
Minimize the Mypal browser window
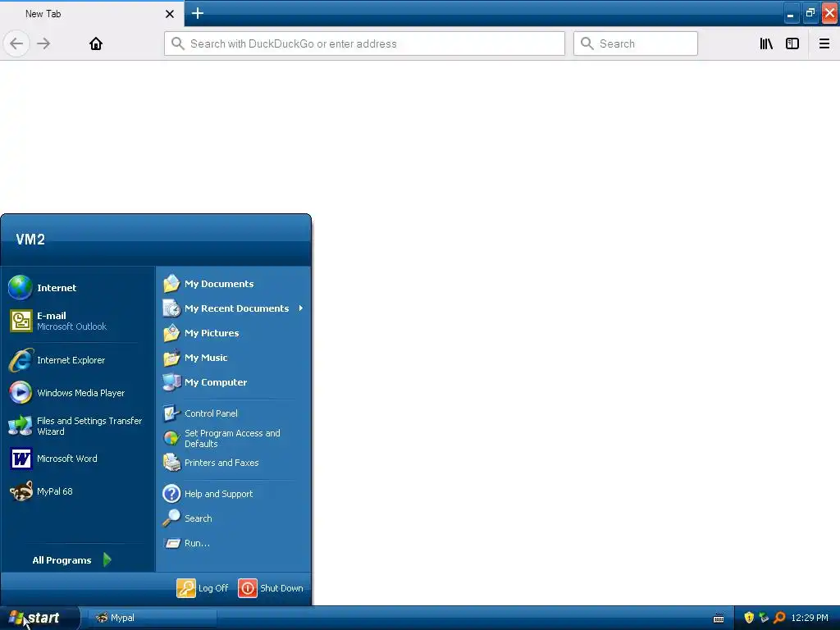click(x=791, y=13)
